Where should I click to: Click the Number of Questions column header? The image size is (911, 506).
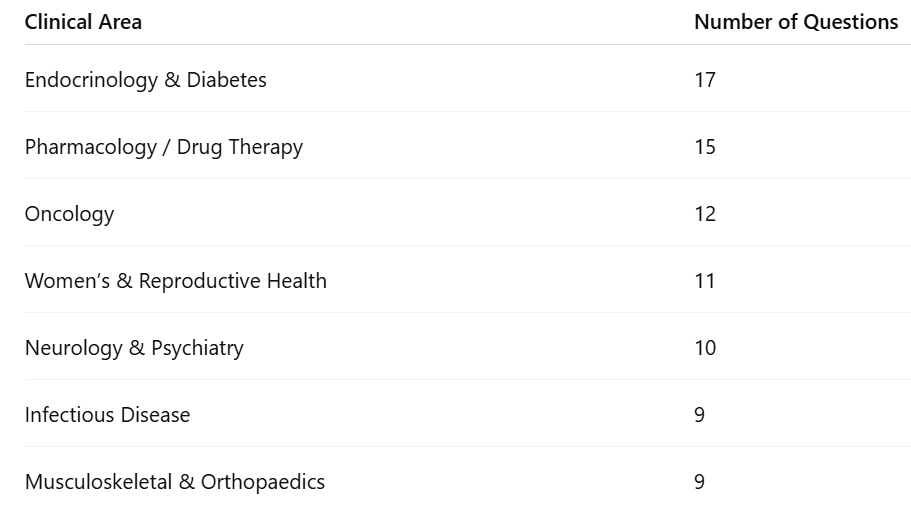click(796, 22)
